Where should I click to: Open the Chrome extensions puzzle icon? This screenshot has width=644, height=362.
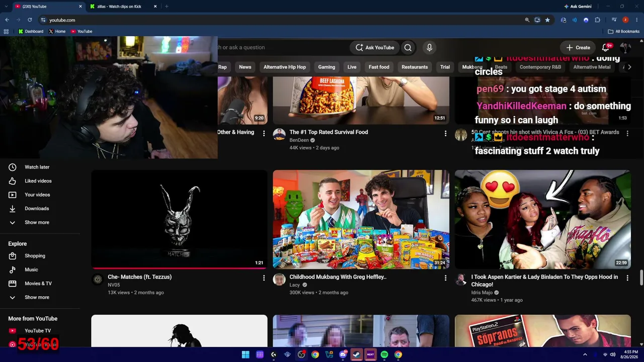(597, 20)
